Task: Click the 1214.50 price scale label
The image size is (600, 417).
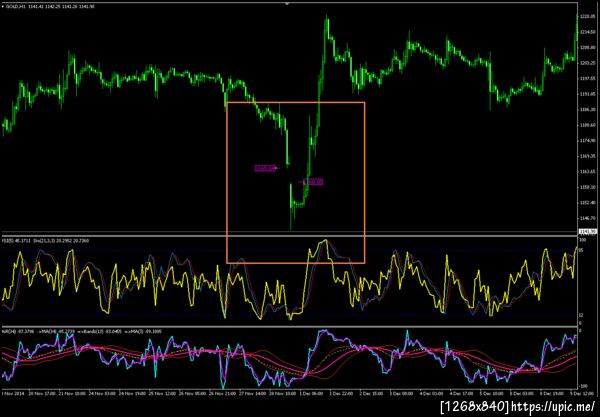Action: pyautogui.click(x=587, y=32)
